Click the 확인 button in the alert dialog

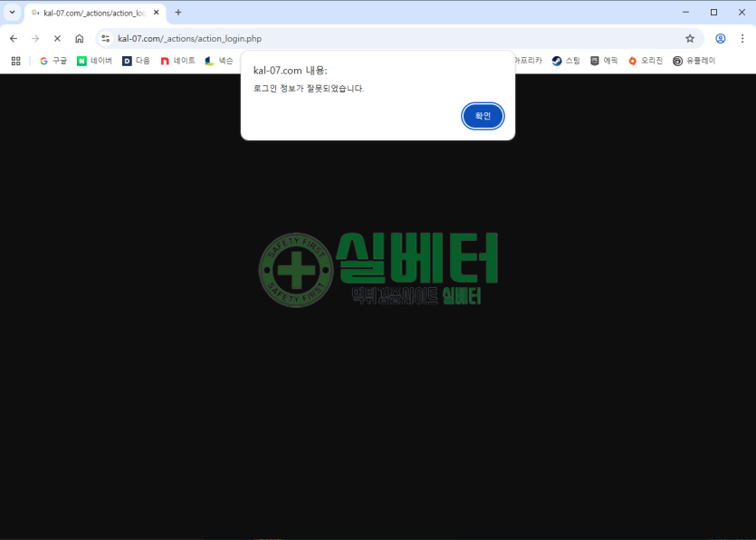(483, 116)
